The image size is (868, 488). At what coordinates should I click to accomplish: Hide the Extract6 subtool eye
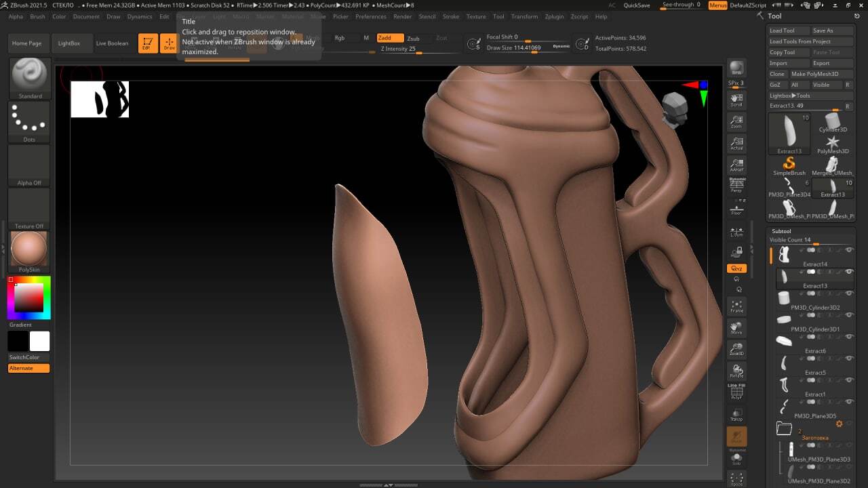click(x=849, y=337)
